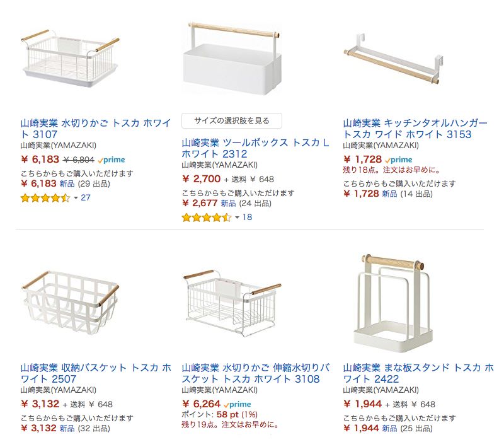Click star rating icons for drainer basket 3107
The height and width of the screenshot is (447, 504).
[45, 198]
